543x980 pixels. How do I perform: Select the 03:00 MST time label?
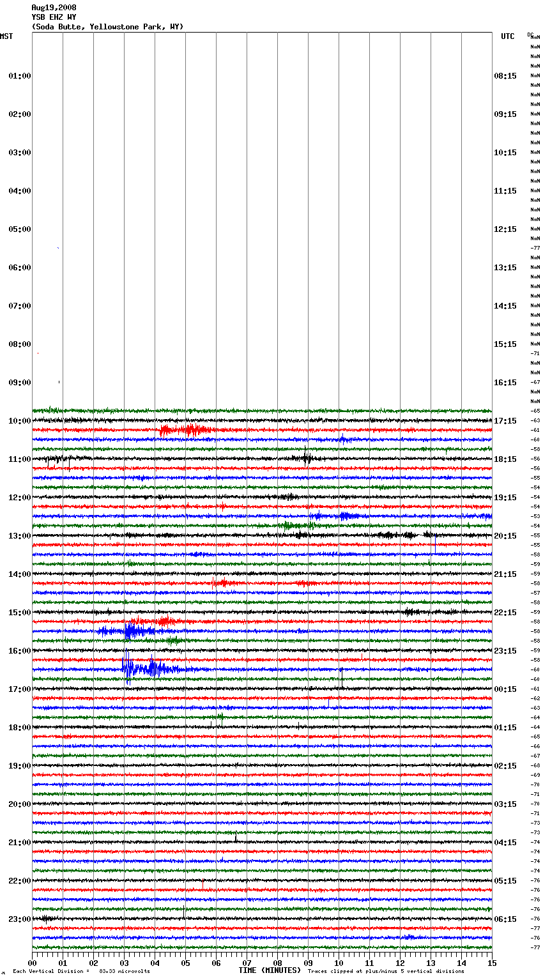[x=20, y=153]
